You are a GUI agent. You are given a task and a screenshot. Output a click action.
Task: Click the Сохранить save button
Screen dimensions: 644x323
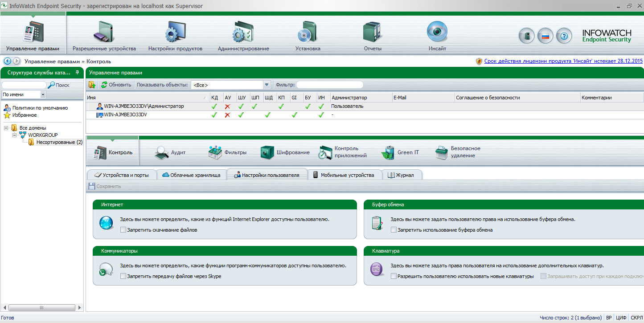(x=105, y=186)
